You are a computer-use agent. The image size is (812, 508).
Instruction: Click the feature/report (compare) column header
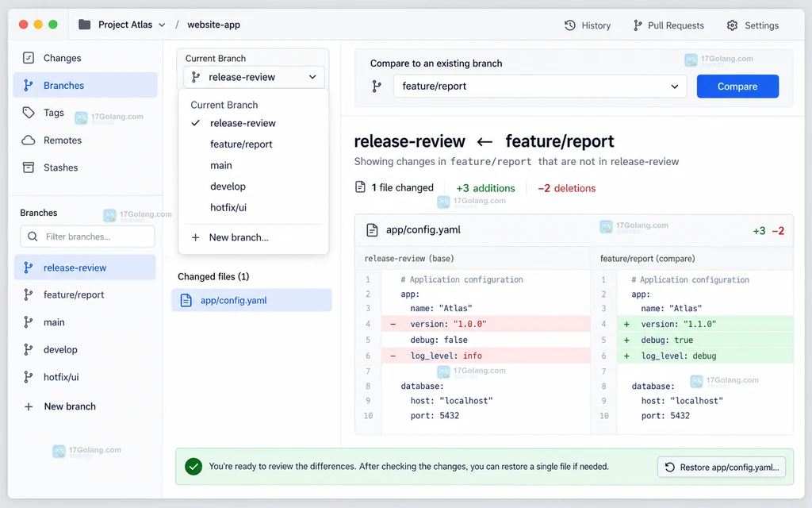click(x=647, y=258)
